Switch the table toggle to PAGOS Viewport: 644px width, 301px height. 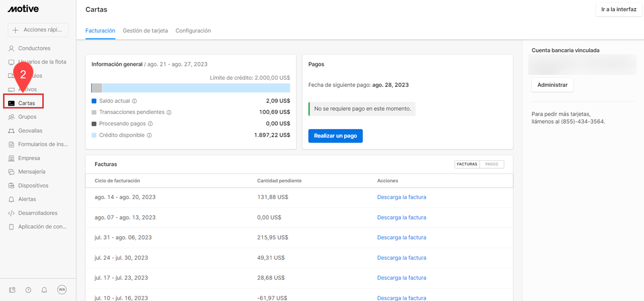pyautogui.click(x=492, y=164)
